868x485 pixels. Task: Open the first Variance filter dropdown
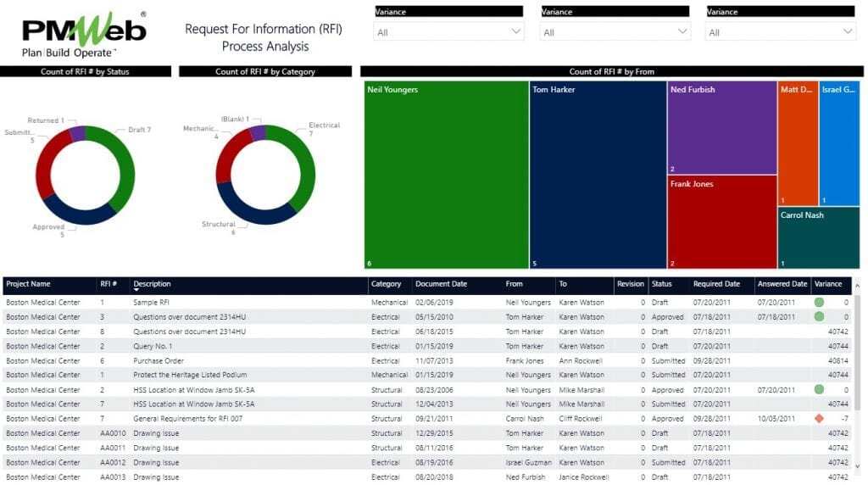pos(448,32)
